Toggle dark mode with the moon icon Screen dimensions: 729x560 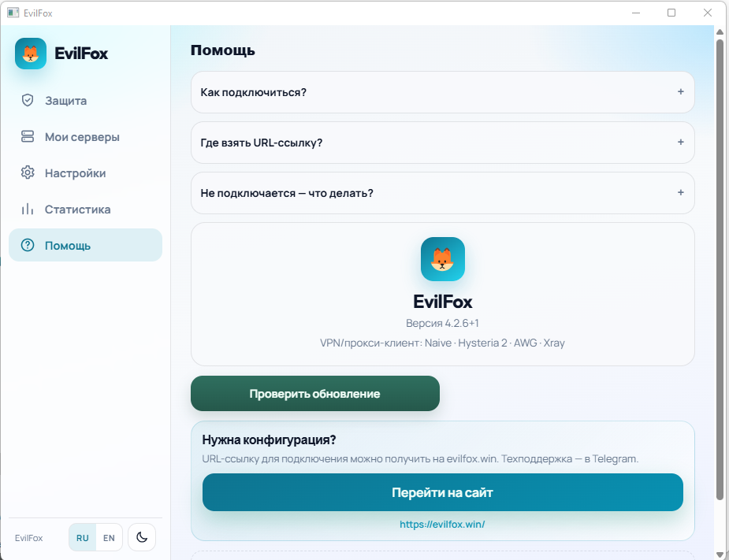tap(142, 537)
